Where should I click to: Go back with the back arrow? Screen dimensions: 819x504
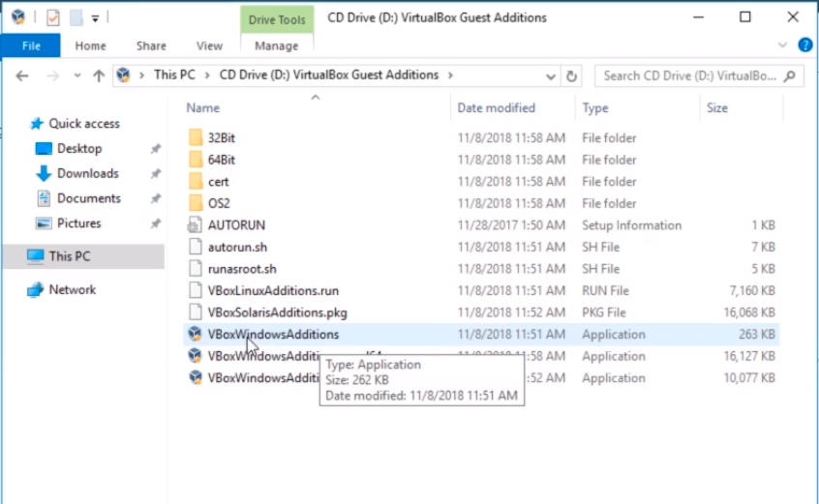[x=22, y=76]
